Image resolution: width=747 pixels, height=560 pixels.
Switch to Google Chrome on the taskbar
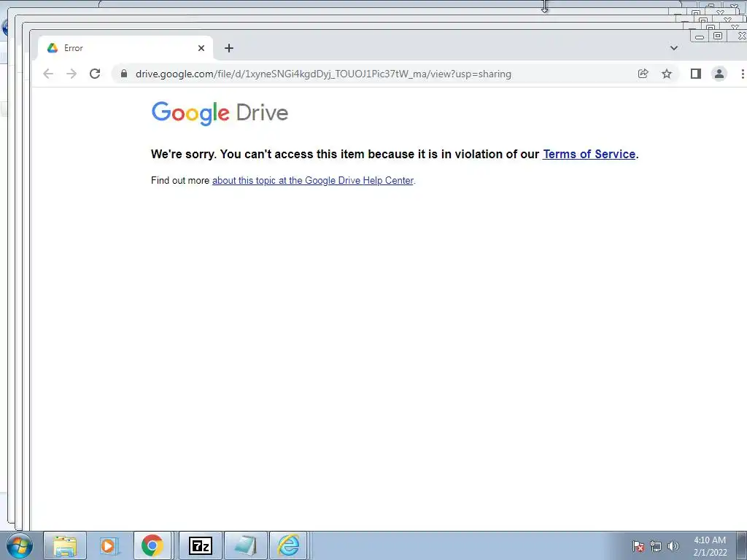pyautogui.click(x=152, y=545)
